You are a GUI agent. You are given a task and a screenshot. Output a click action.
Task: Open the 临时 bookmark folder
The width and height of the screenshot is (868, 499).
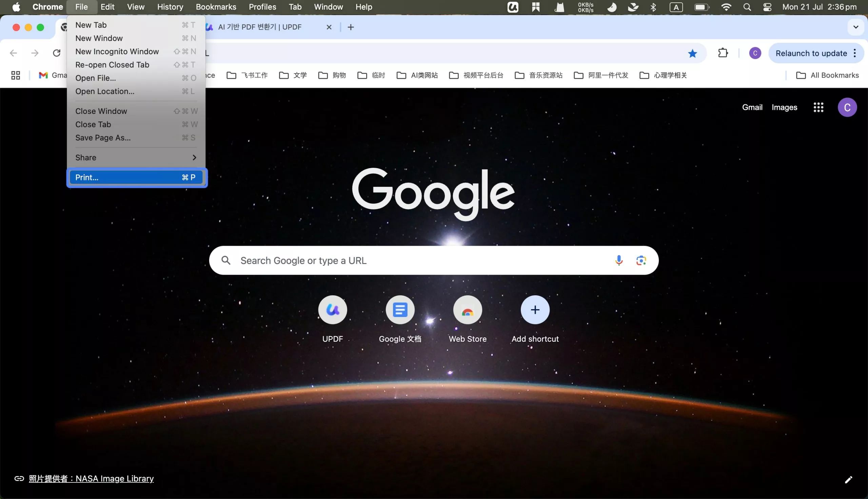(x=372, y=75)
